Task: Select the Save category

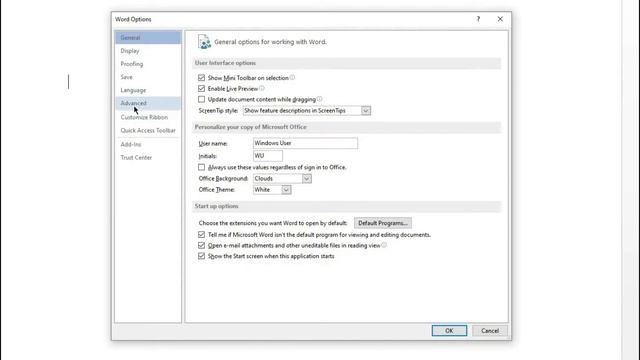Action: tap(148, 77)
